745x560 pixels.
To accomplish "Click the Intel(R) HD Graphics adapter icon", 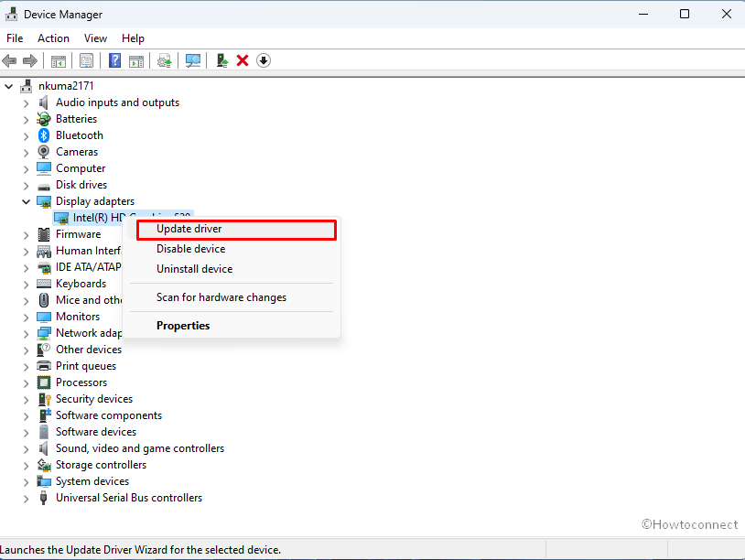I will [61, 218].
